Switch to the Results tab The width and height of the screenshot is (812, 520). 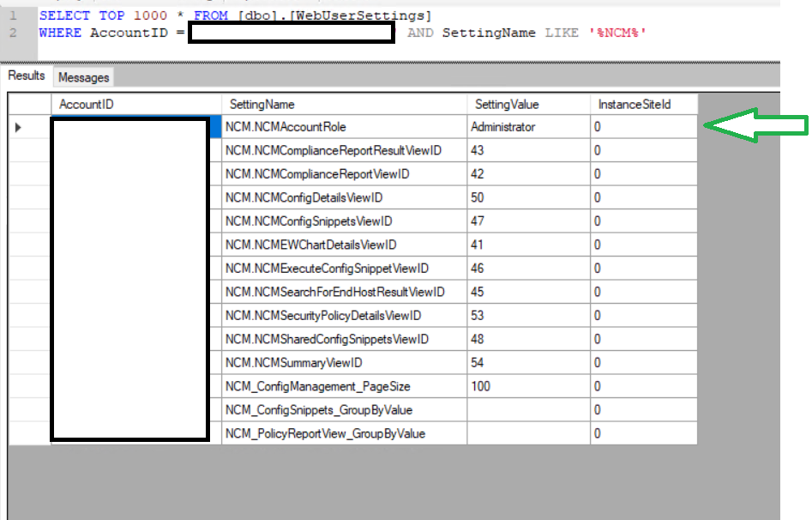coord(27,76)
